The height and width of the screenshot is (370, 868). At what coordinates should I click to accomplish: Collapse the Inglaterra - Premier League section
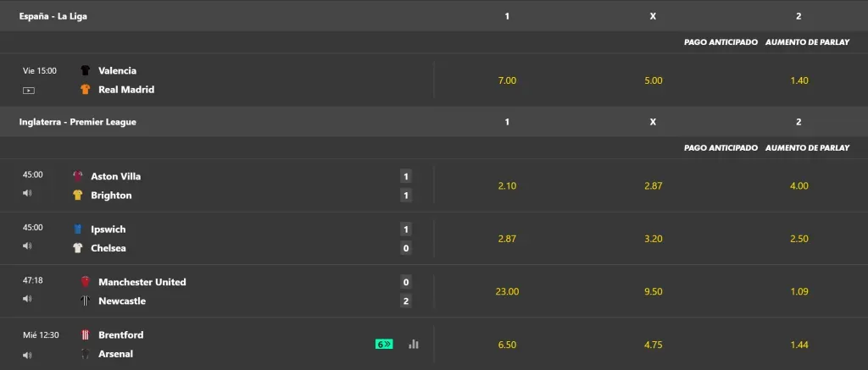(x=78, y=122)
